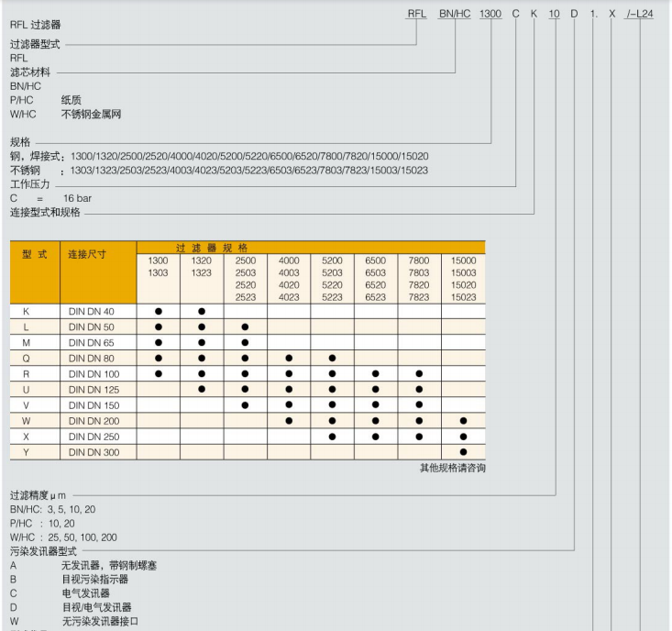Click the '连接型式和规格' section label
Image resolution: width=672 pixels, height=631 pixels.
click(x=45, y=213)
